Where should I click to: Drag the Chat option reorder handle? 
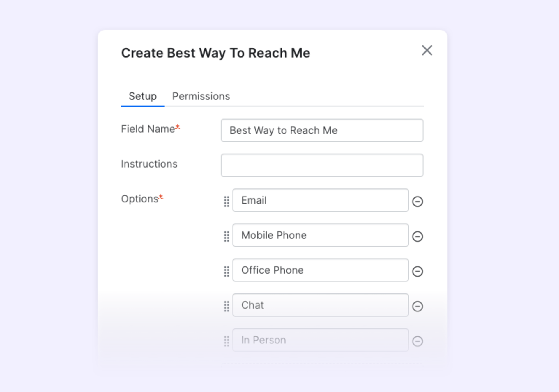coord(227,305)
